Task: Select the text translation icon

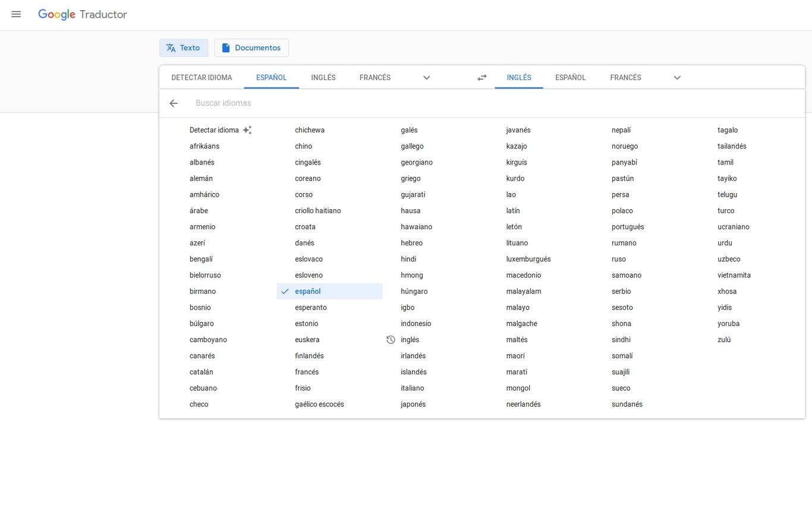Action: point(170,48)
